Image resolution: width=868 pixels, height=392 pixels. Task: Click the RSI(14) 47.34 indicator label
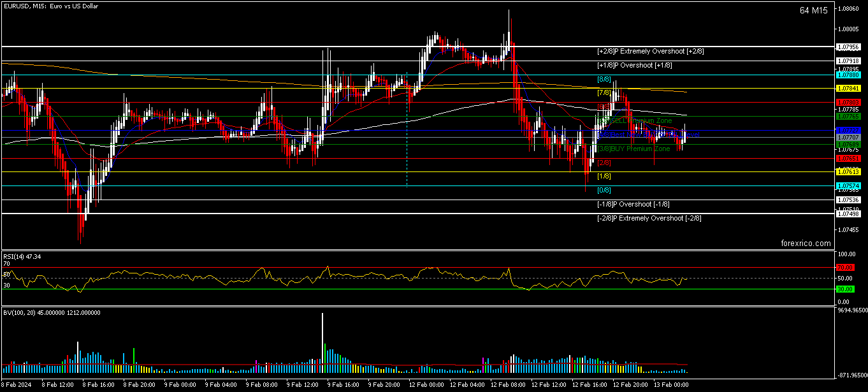point(22,256)
